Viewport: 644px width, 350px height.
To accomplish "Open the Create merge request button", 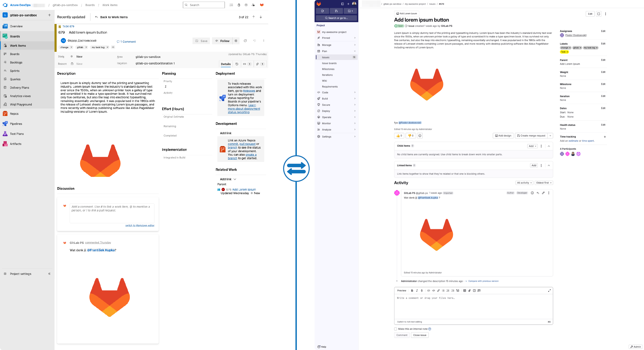I will click(531, 135).
